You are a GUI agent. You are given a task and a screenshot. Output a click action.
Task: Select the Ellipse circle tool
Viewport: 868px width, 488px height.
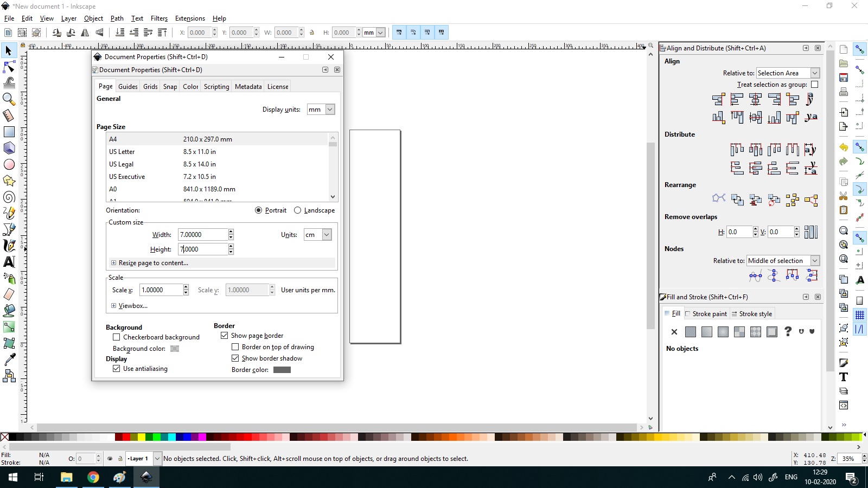[x=9, y=164]
